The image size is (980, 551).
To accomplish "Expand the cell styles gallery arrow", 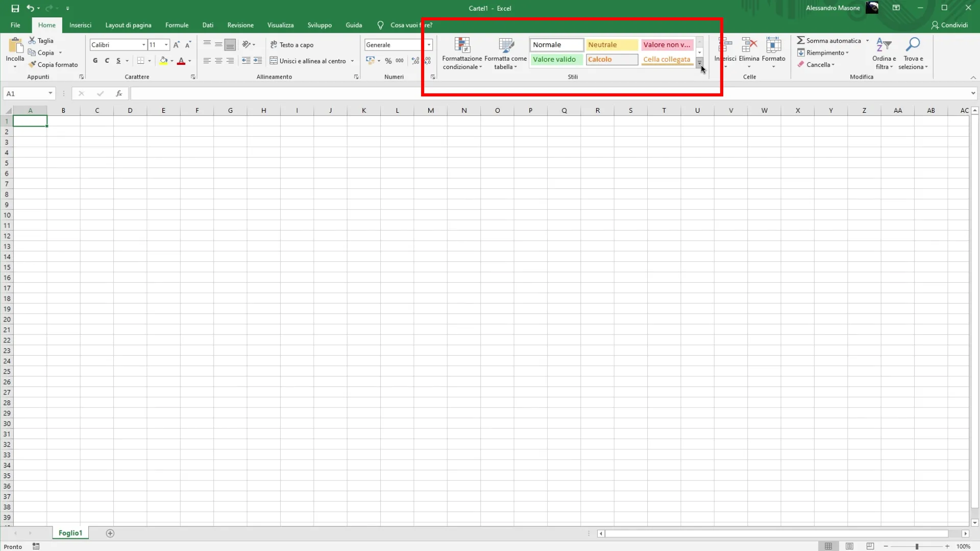I will pyautogui.click(x=699, y=63).
